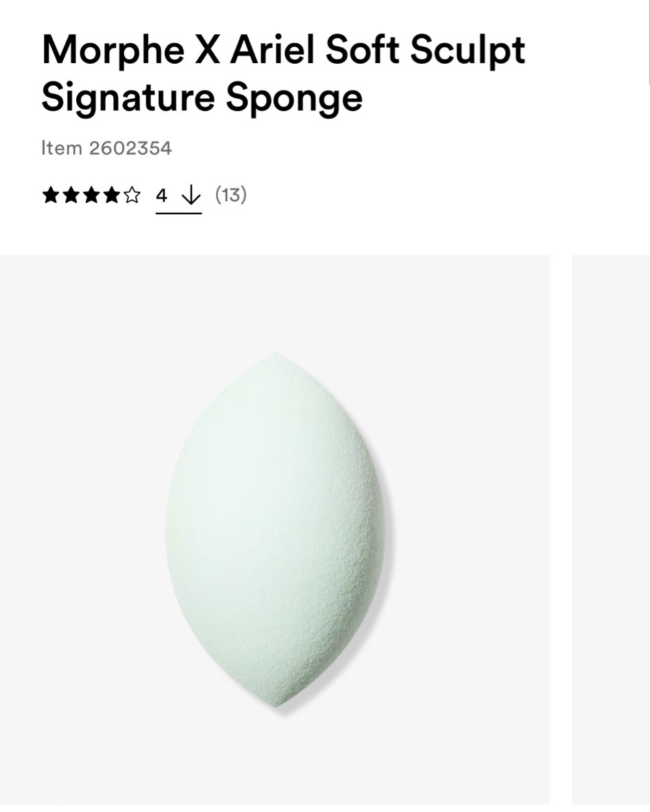Click the empty fifth star outline
The height and width of the screenshot is (812, 650).
click(x=131, y=196)
